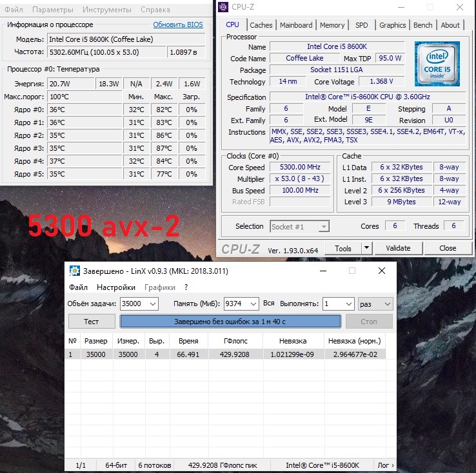Viewport: 476px width, 473px height.
Task: Click the Multiplier x 53.0 field in CPU-Z
Action: [300, 179]
